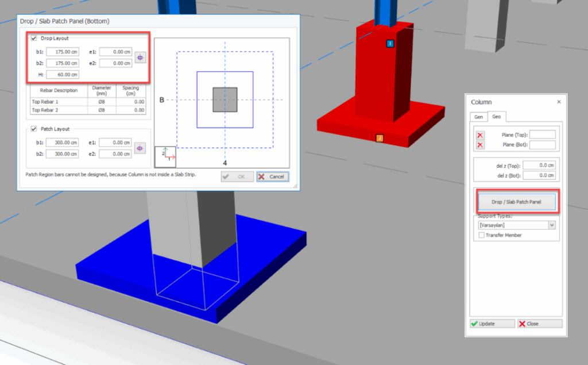Image resolution: width=588 pixels, height=365 pixels.
Task: Select the blue node marker on red column
Action: coord(390,44)
